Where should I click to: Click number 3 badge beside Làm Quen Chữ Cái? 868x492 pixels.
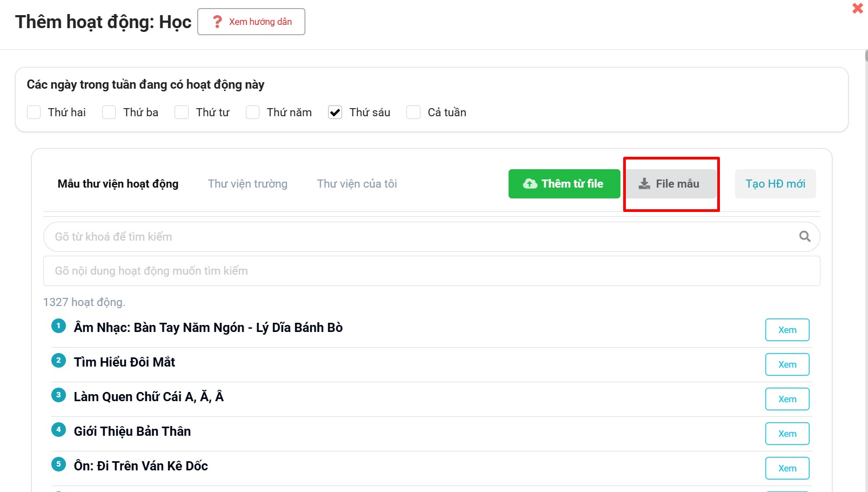pos(58,395)
